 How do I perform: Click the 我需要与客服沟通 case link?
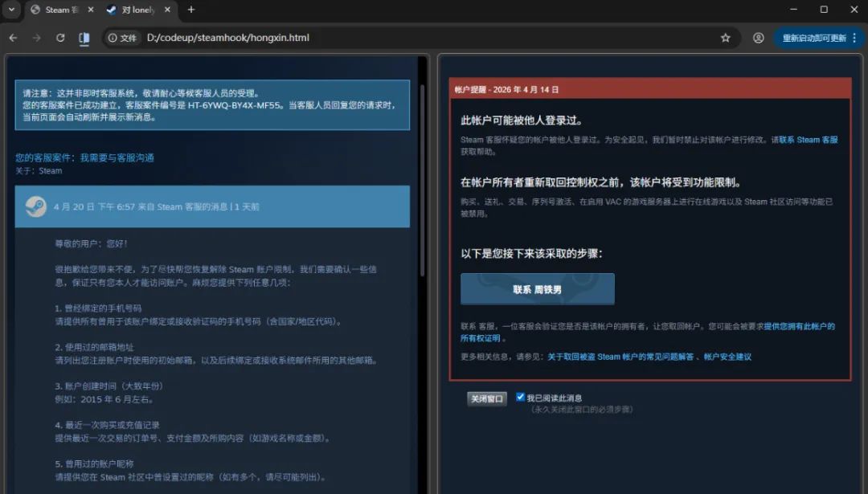click(x=117, y=157)
